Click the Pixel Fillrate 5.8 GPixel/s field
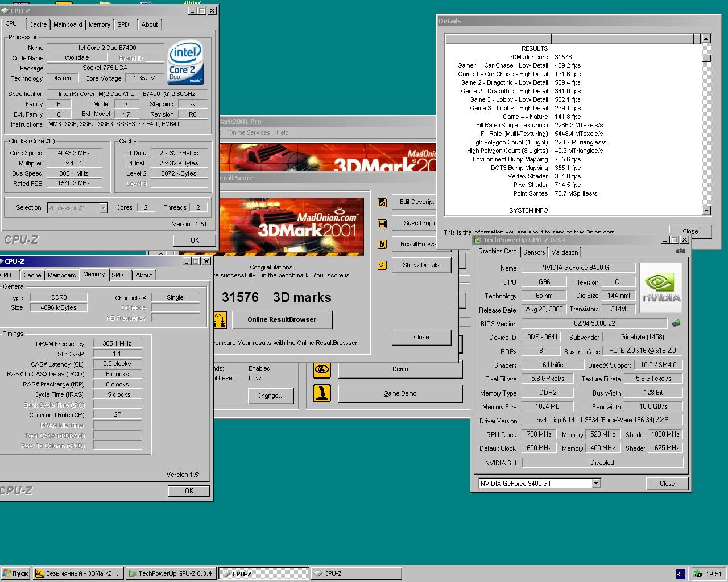This screenshot has width=728, height=582. (x=548, y=379)
